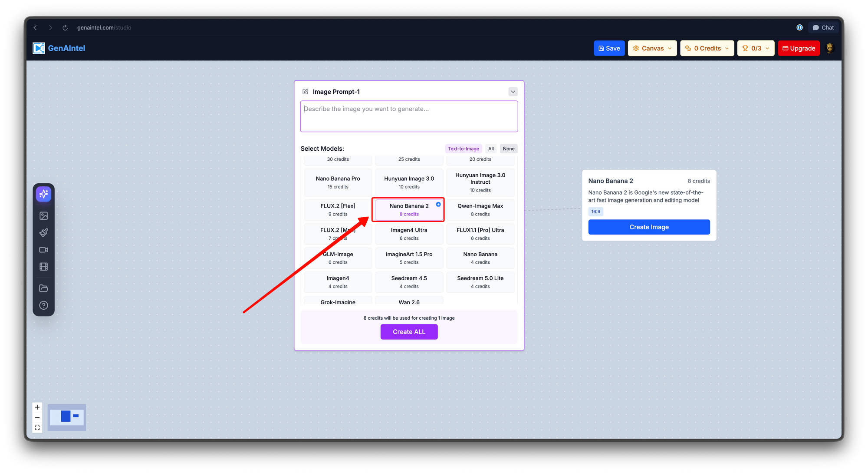
Task: Open the film strip tool in sidebar
Action: (x=43, y=267)
